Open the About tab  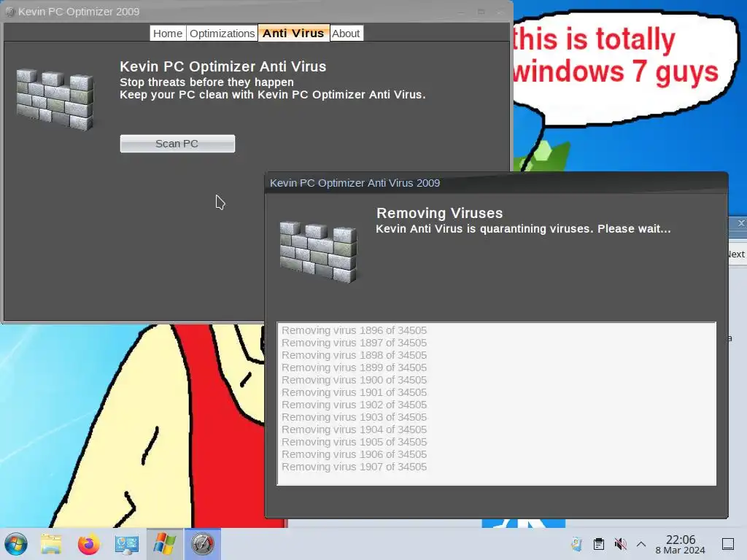tap(346, 34)
